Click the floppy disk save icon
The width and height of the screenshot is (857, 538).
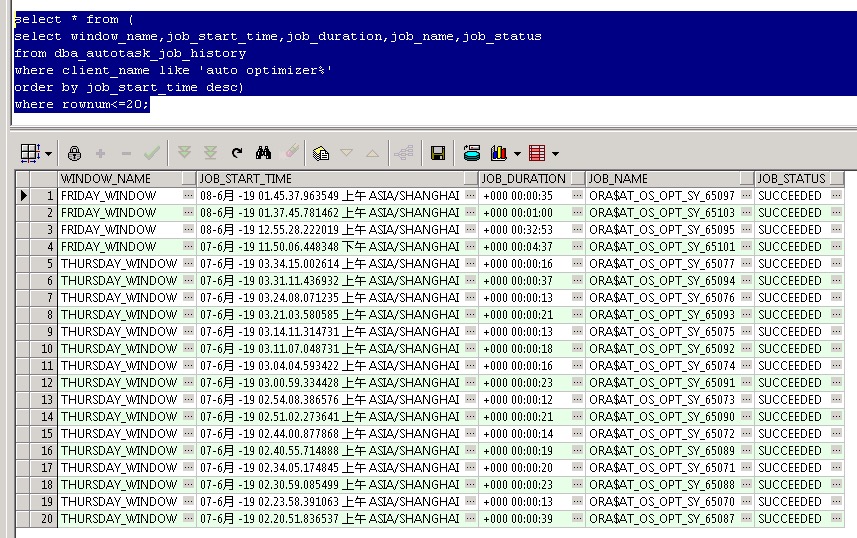tap(437, 153)
